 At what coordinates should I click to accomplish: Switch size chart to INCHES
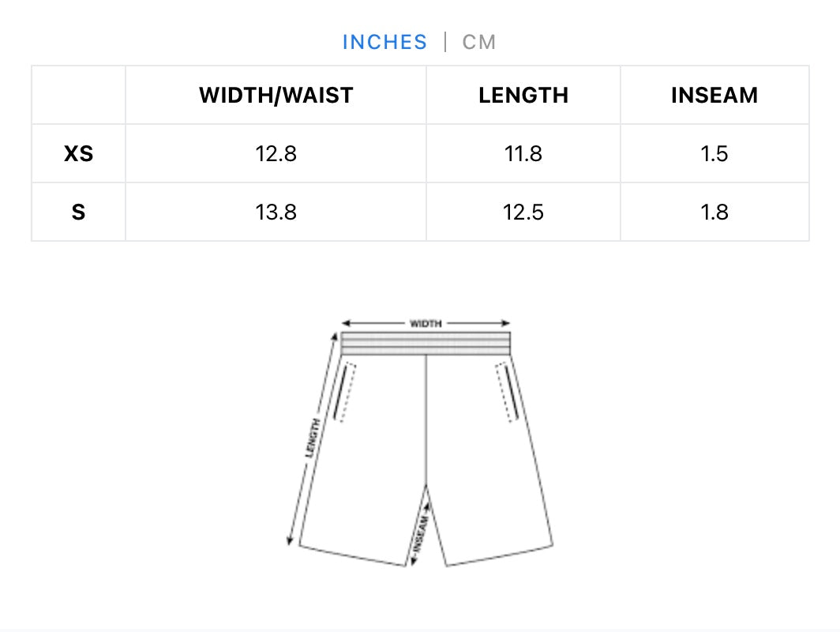coord(384,42)
